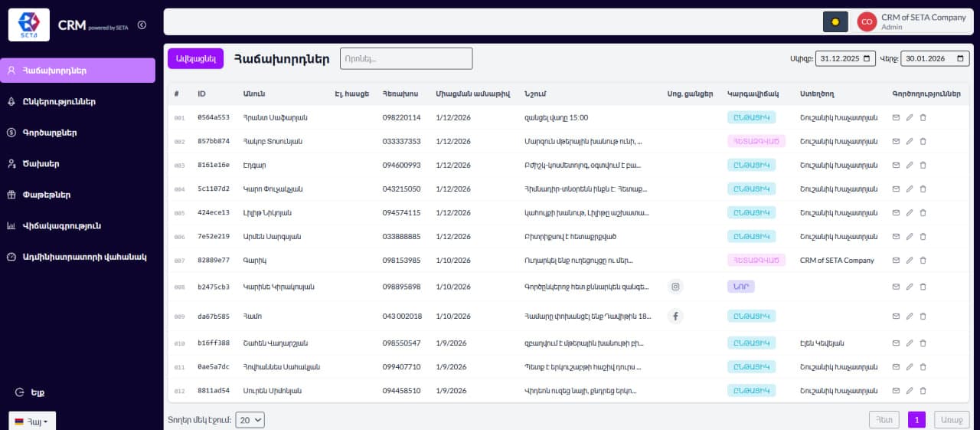Delete customer row b16ff388

[923, 343]
